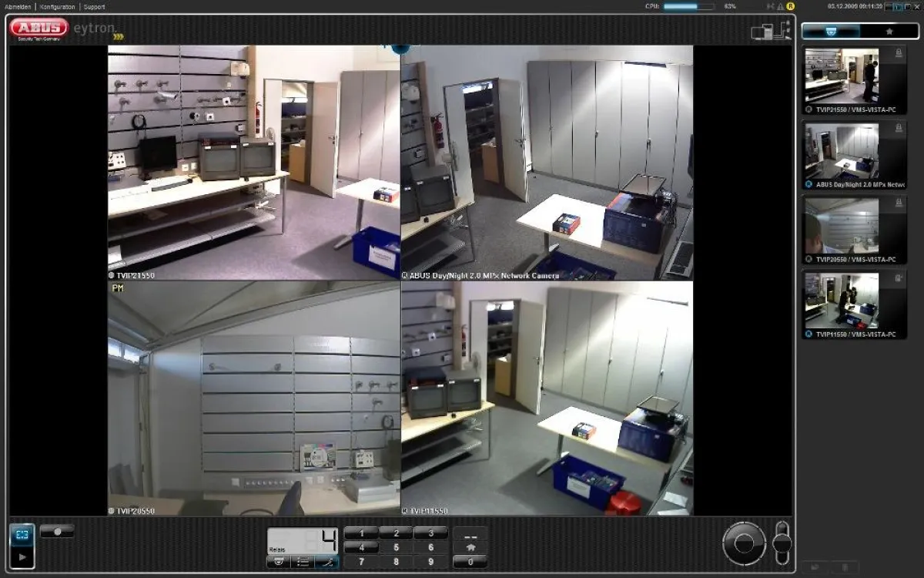Toggle lock icon on TVIP11550 thumbnail
The height and width of the screenshot is (578, 924).
tap(898, 277)
